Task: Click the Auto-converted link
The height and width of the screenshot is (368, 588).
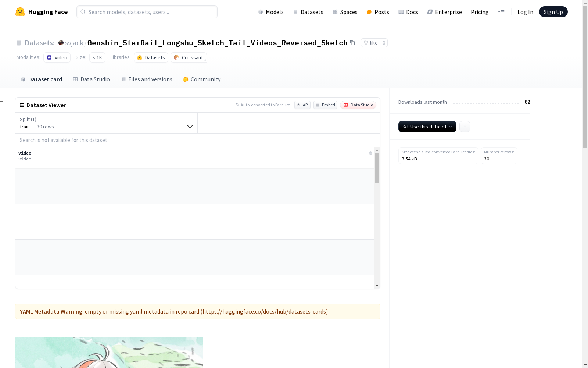Action: click(255, 105)
